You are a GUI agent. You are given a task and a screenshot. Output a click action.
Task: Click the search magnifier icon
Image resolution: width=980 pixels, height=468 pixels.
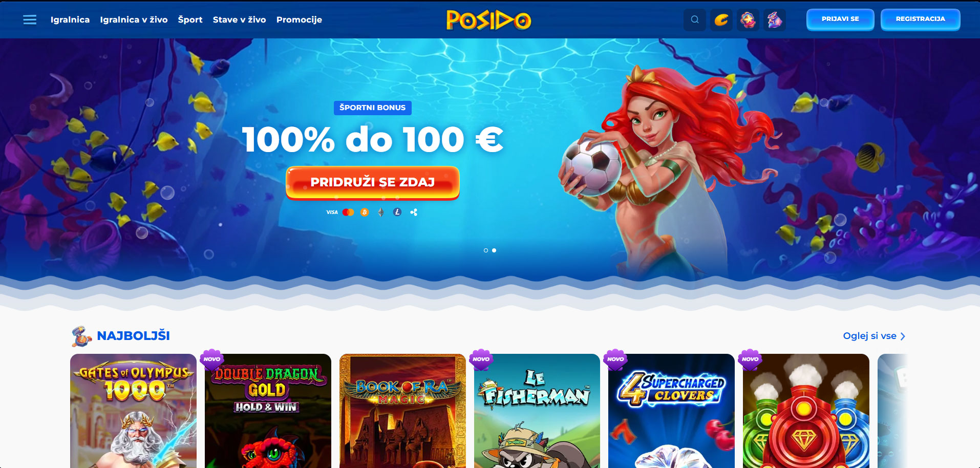[695, 20]
